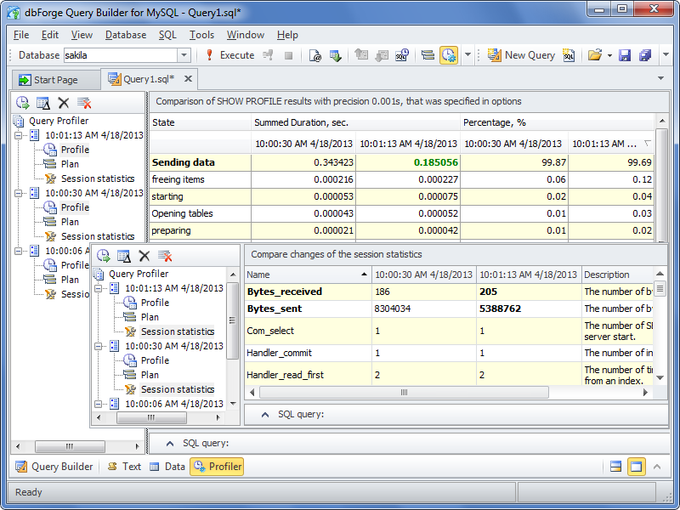
Task: Click the save all icon
Action: (x=645, y=55)
